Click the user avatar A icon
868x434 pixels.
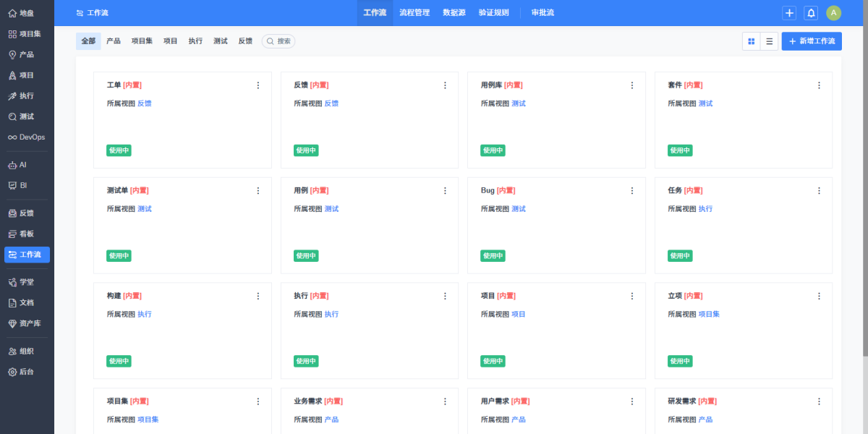[x=833, y=13]
